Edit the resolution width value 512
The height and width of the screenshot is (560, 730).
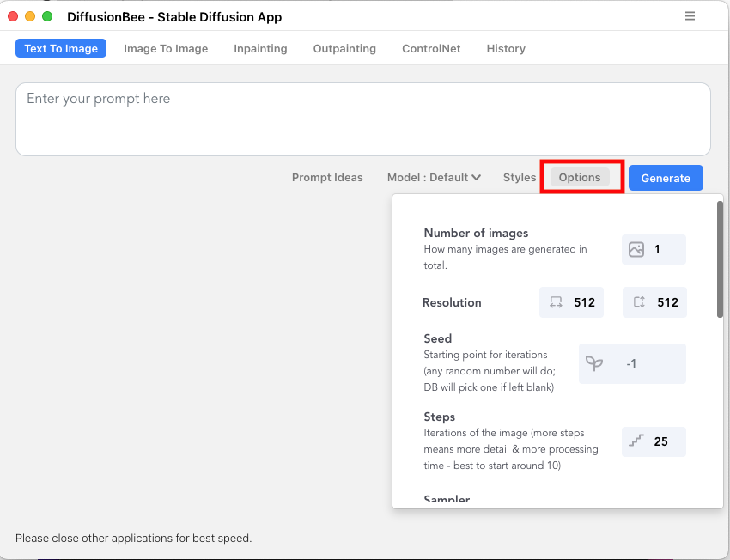[x=571, y=302]
